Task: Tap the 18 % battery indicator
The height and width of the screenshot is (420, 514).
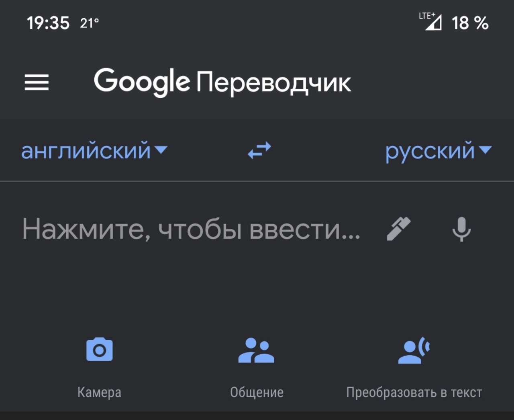Action: pyautogui.click(x=470, y=23)
